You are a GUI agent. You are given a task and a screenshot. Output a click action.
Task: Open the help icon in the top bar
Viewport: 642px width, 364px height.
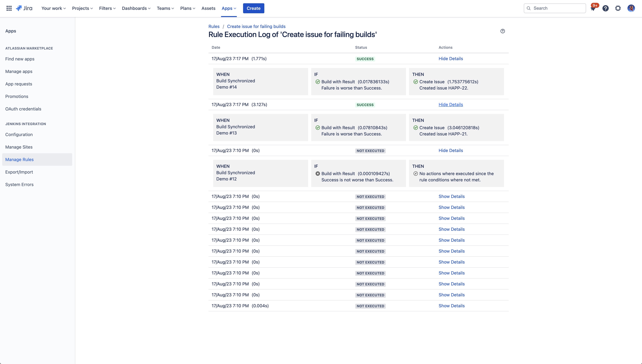[x=605, y=8]
